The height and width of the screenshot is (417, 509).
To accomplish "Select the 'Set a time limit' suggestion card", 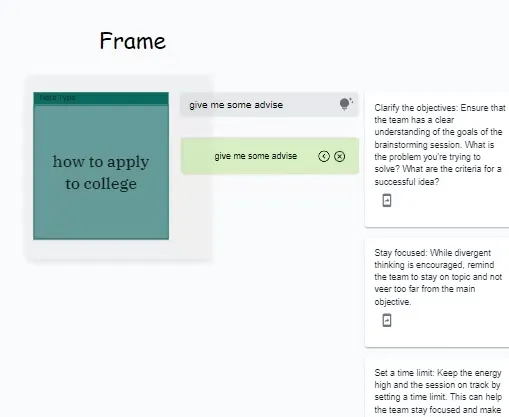I will 437,388.
